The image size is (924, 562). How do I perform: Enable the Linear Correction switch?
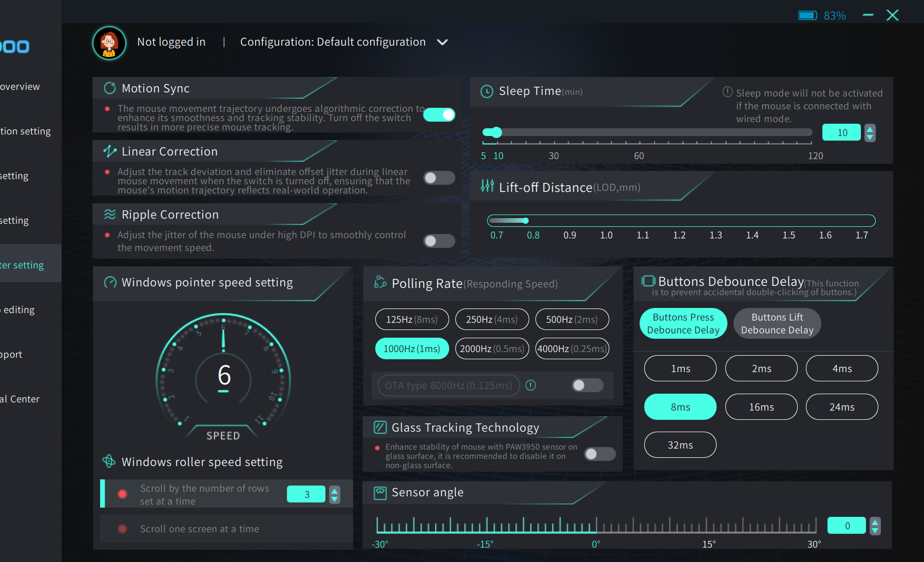439,178
